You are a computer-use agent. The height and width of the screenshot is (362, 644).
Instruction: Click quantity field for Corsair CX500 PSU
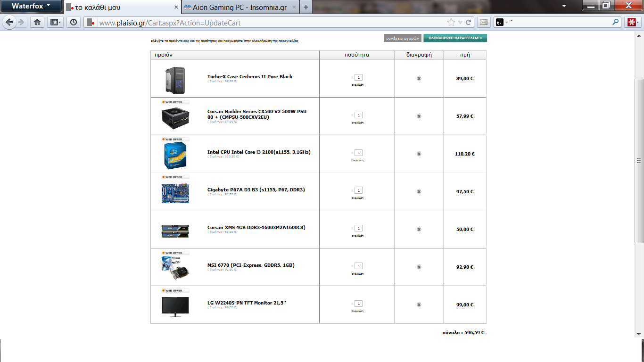(359, 115)
